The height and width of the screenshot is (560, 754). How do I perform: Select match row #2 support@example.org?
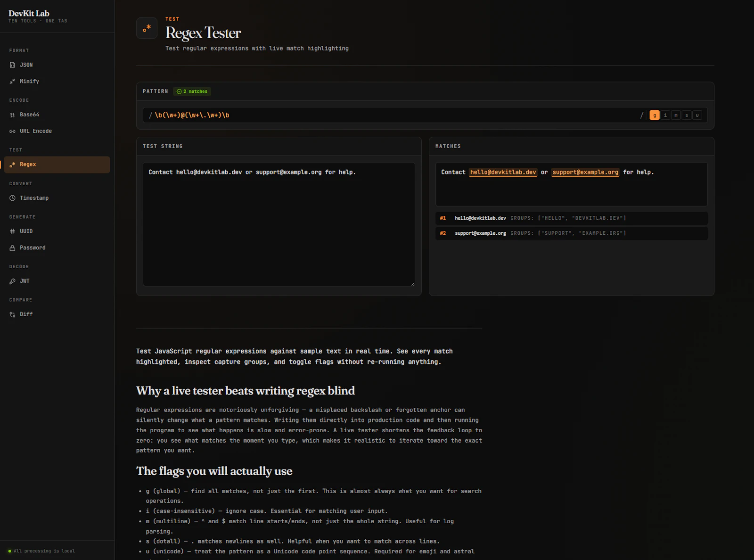click(x=572, y=233)
